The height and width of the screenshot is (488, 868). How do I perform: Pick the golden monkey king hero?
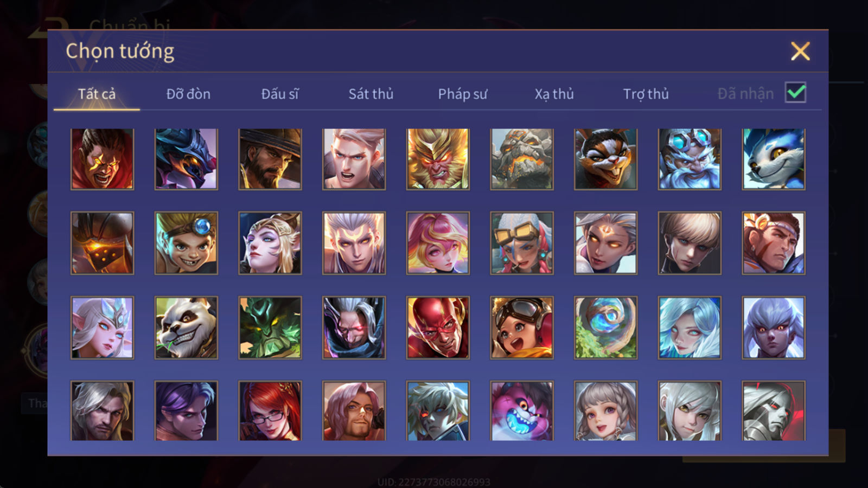click(438, 159)
